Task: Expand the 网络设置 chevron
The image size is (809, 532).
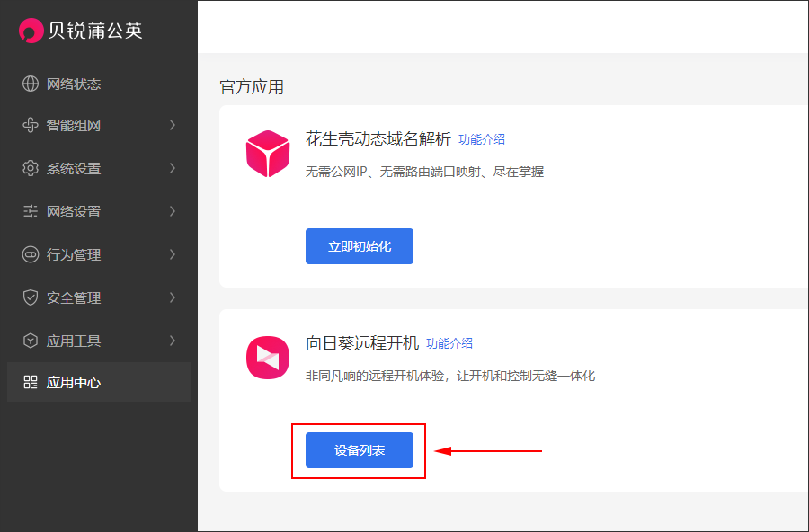Action: click(173, 211)
